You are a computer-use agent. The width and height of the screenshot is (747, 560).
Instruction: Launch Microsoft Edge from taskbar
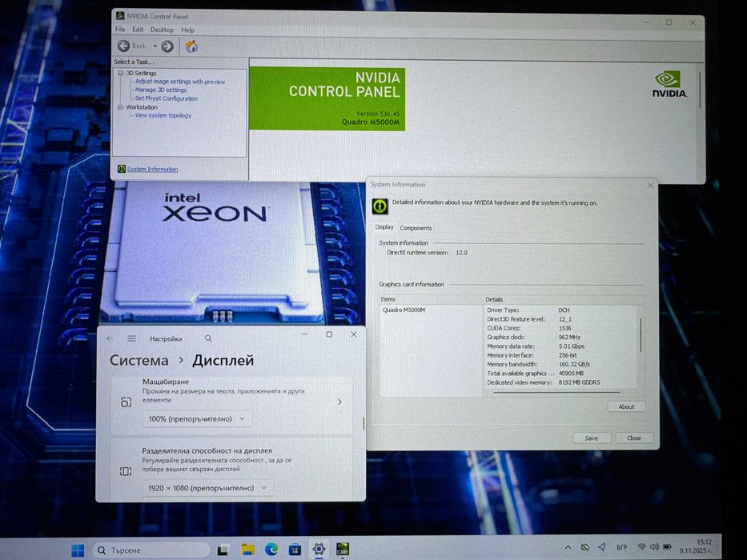click(271, 550)
